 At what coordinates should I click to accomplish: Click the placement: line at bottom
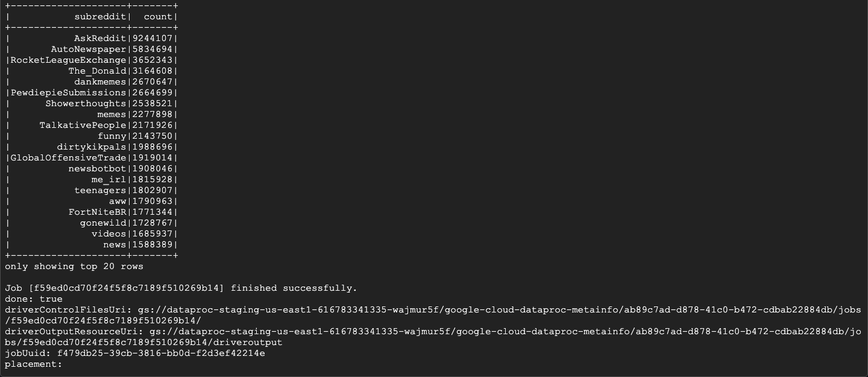[x=34, y=364]
